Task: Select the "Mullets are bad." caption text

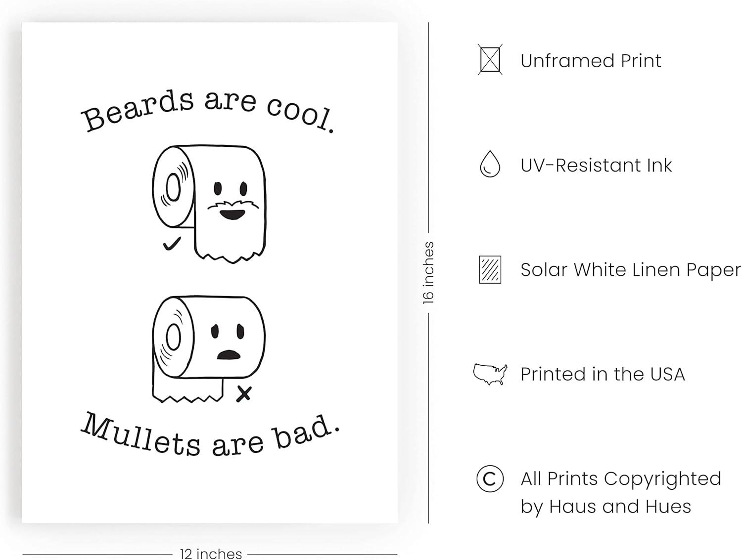Action: [210, 435]
